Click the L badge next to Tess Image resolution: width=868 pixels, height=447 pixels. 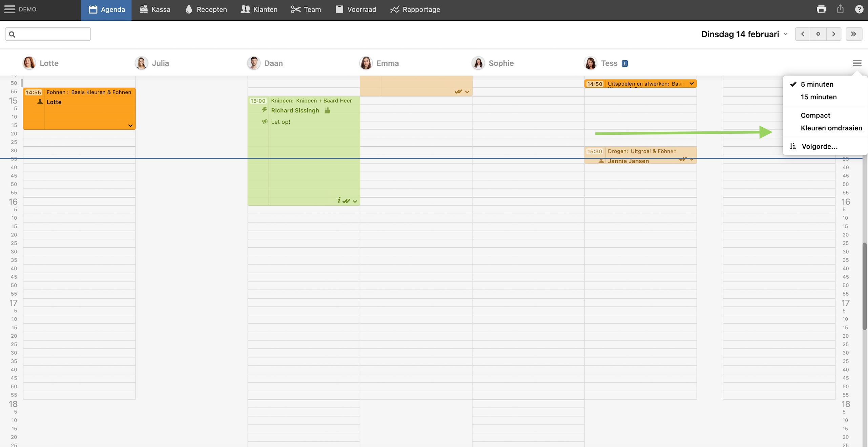coord(625,63)
